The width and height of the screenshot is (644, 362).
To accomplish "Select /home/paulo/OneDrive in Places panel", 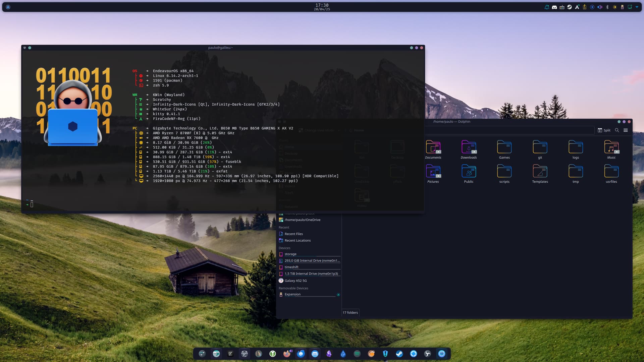I will click(x=310, y=220).
